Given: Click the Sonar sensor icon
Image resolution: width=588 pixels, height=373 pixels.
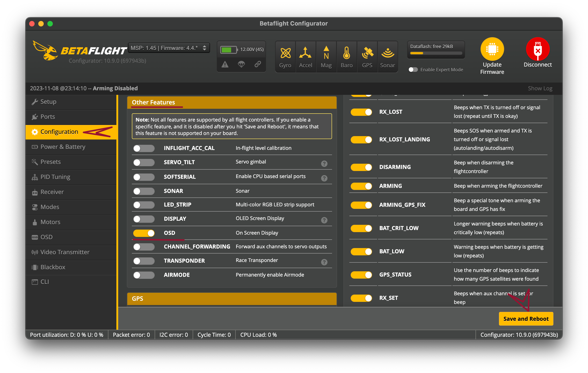Looking at the screenshot, I should pyautogui.click(x=388, y=57).
